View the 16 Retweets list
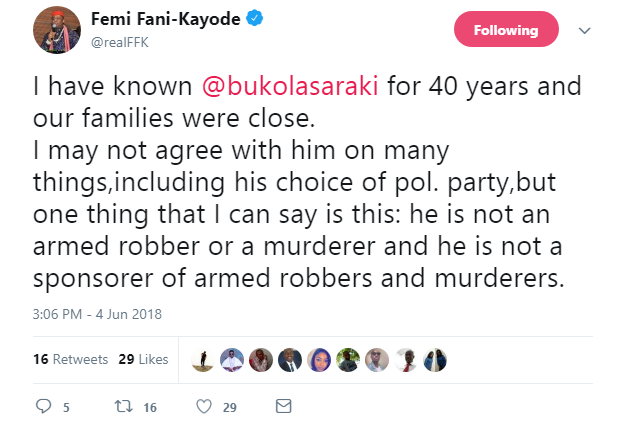The image size is (624, 442). coord(61,359)
